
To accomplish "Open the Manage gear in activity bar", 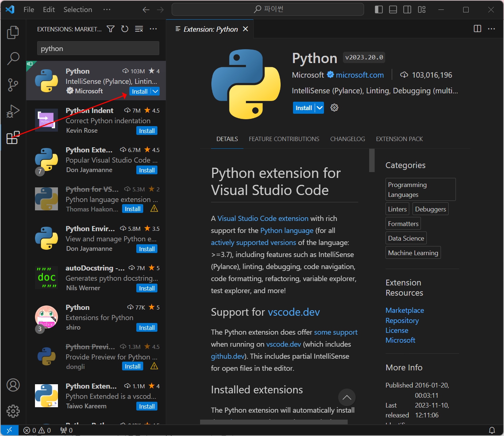I will (x=13, y=411).
